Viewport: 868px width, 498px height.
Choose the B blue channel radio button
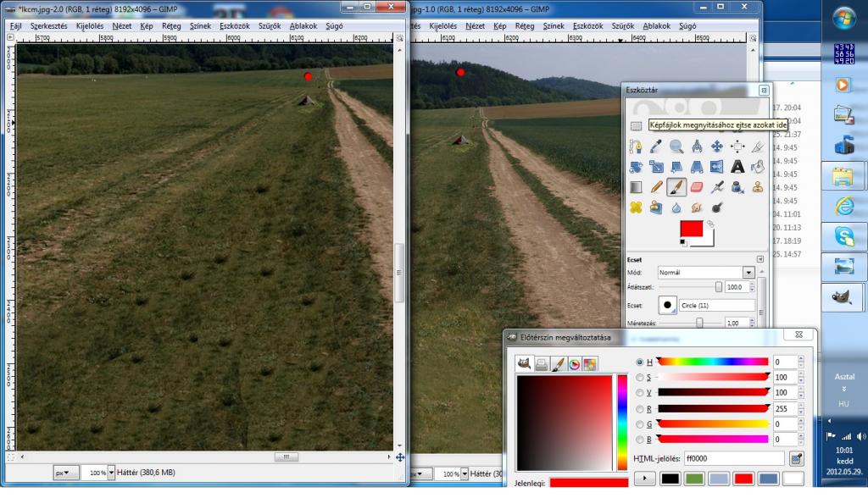click(x=640, y=440)
